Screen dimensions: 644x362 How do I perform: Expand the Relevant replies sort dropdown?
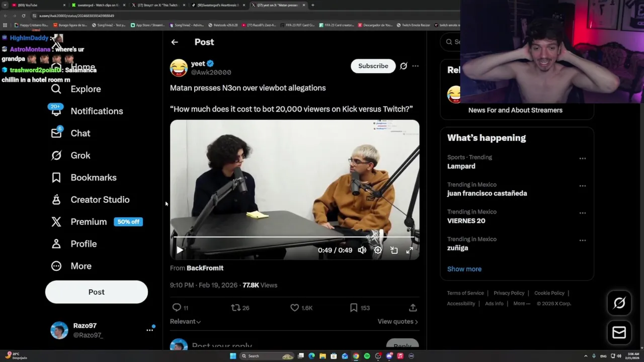[185, 321]
